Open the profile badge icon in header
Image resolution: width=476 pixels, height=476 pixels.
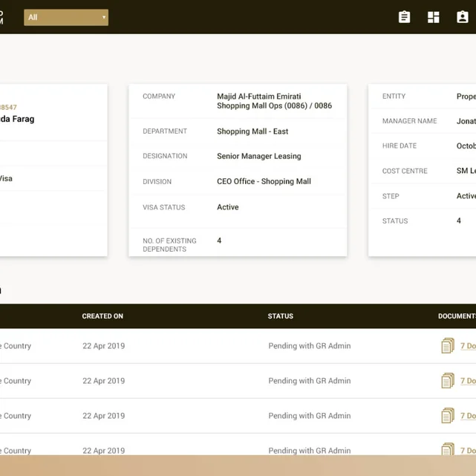[x=463, y=17]
